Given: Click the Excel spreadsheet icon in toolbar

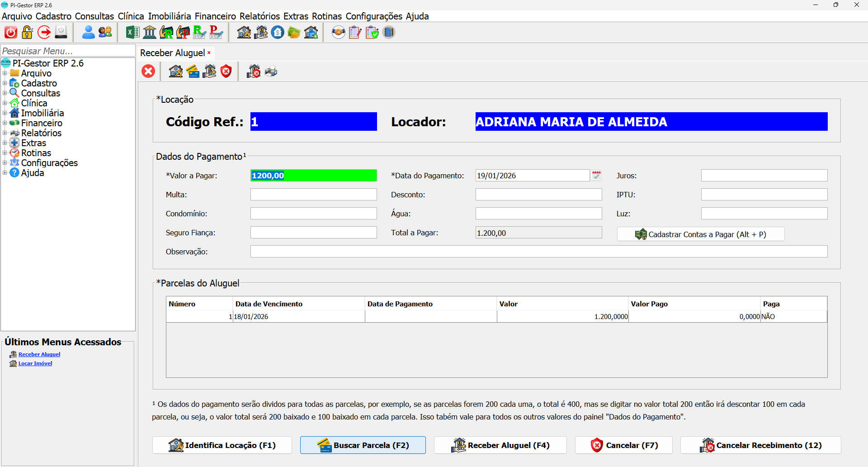Looking at the screenshot, I should click(132, 33).
